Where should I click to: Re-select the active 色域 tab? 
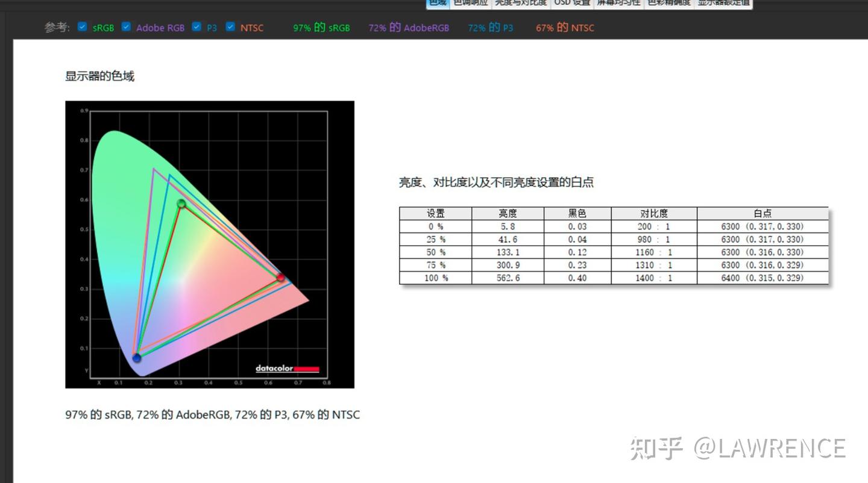[x=437, y=3]
